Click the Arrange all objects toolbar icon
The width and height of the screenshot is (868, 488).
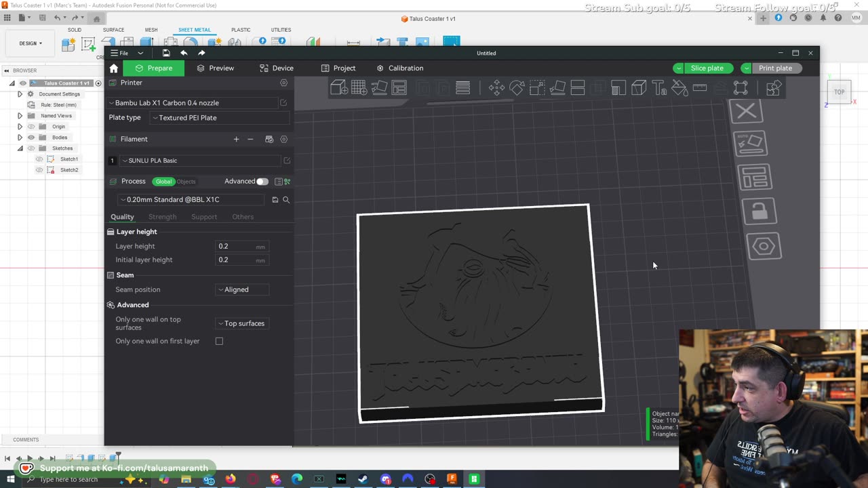399,87
